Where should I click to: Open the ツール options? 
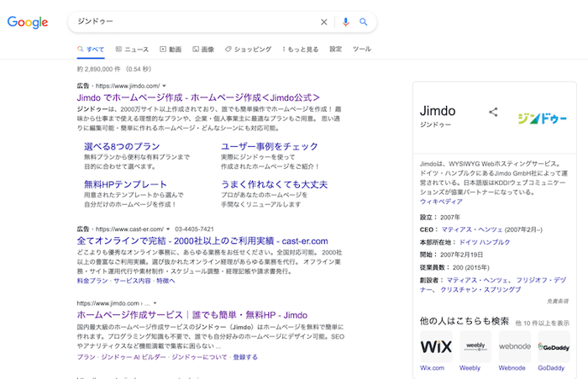click(x=362, y=49)
